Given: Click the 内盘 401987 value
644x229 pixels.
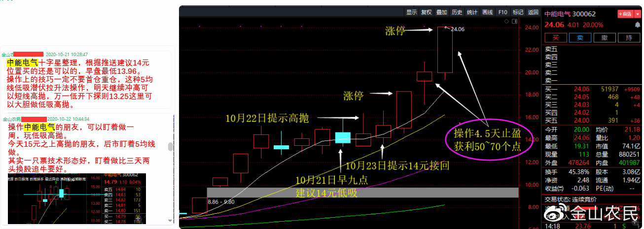Looking at the screenshot, I should click(x=629, y=163).
